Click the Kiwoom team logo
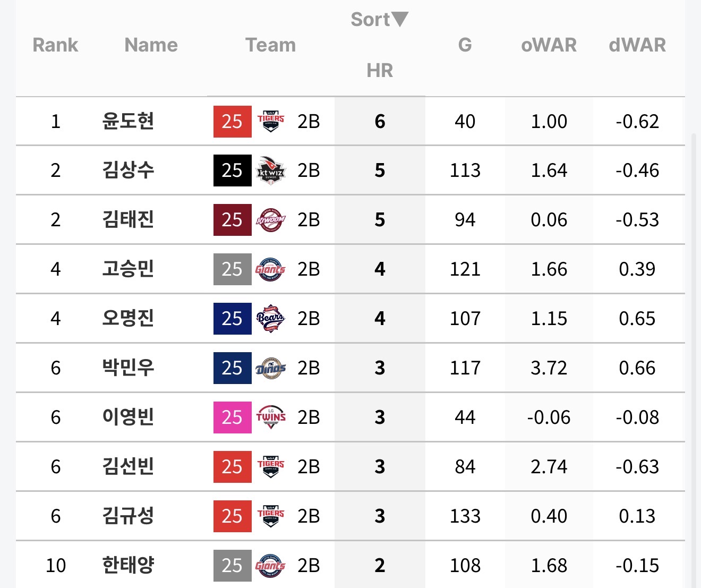Image resolution: width=701 pixels, height=588 pixels. [271, 220]
